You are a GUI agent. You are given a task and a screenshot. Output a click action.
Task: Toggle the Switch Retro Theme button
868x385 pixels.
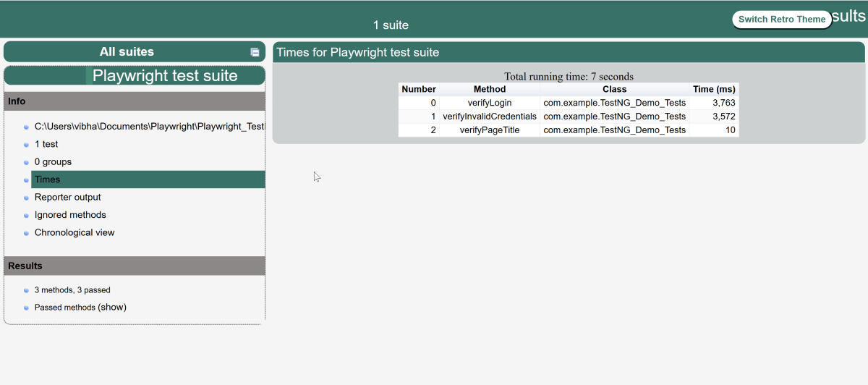[x=781, y=20]
